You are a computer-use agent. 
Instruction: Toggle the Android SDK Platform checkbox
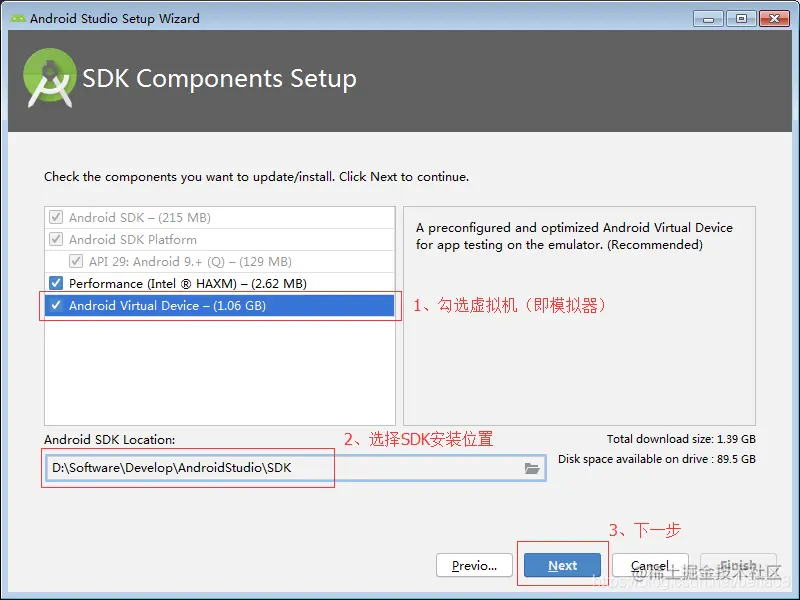(x=56, y=239)
